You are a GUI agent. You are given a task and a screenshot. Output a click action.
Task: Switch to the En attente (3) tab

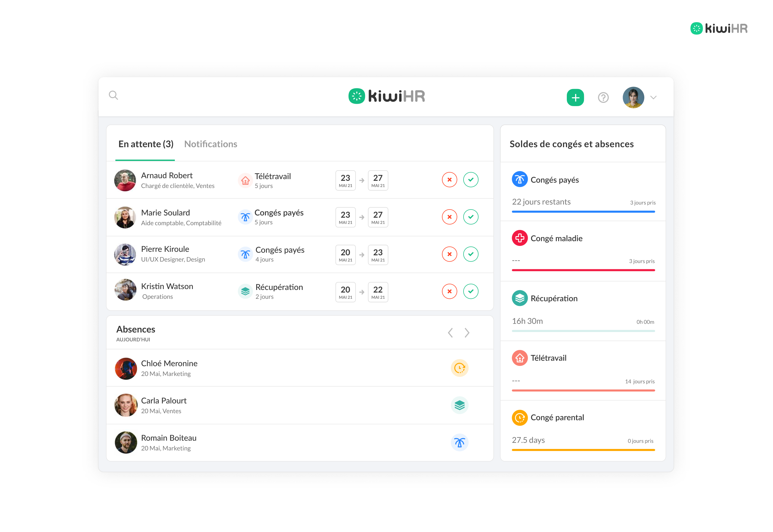coord(146,144)
